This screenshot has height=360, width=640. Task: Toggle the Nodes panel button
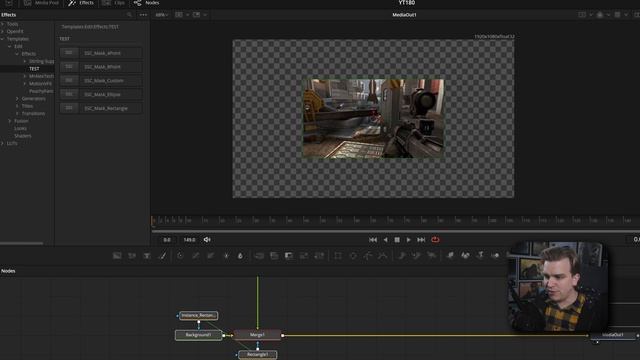point(147,3)
